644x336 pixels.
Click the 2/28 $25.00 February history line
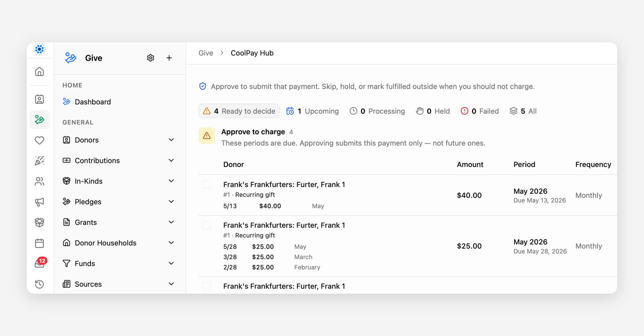[272, 267]
